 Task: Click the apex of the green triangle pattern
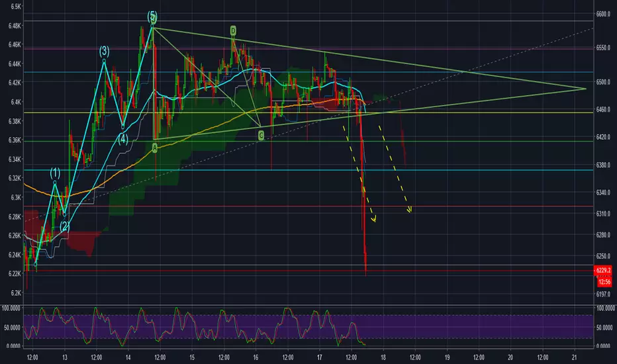tap(585, 89)
